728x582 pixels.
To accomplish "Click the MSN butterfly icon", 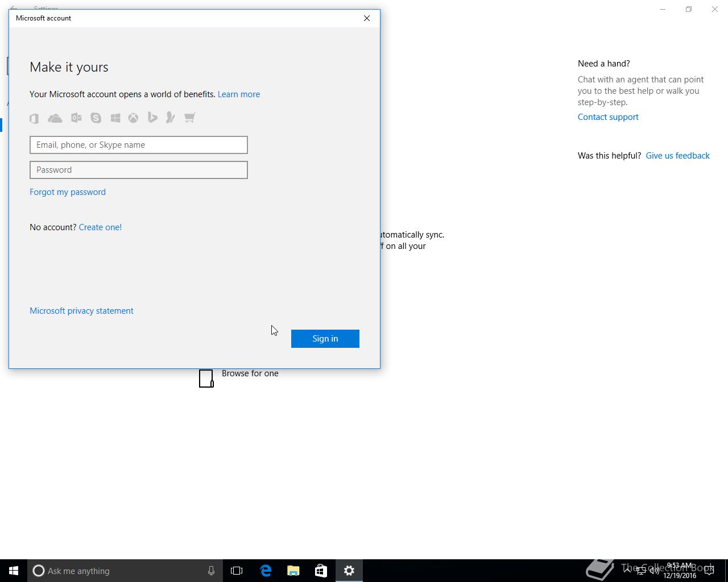I will 170,118.
